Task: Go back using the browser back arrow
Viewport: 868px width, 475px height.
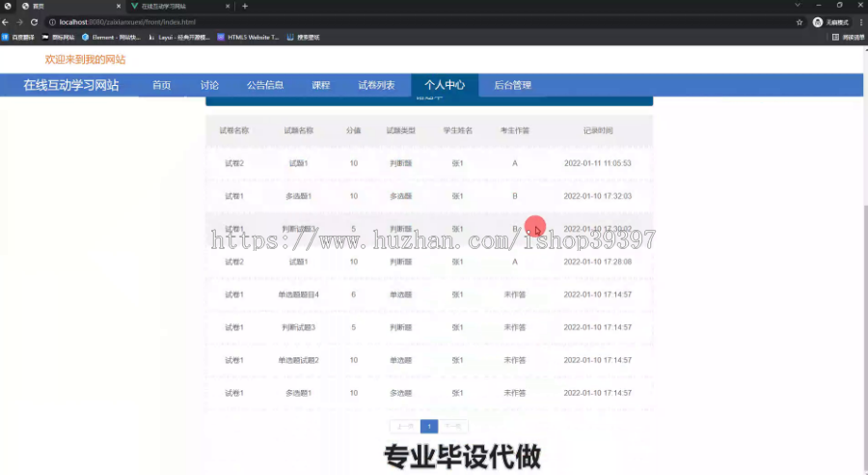Action: click(6, 22)
